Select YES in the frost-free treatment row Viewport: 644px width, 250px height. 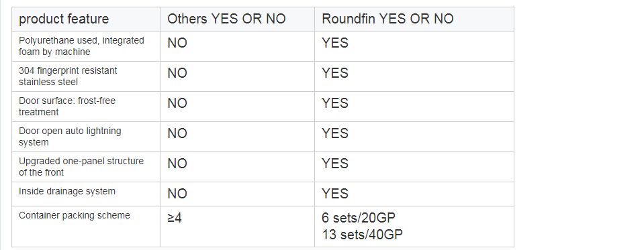[334, 103]
